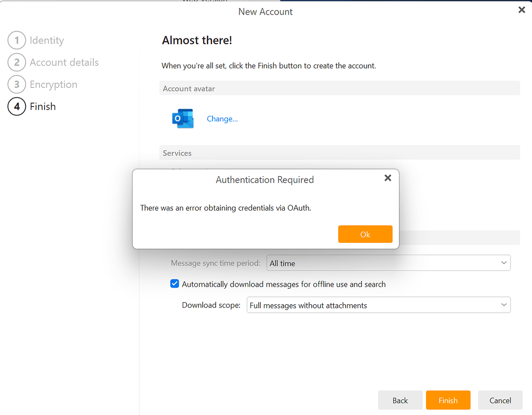Select the Encryption step label

pos(54,84)
